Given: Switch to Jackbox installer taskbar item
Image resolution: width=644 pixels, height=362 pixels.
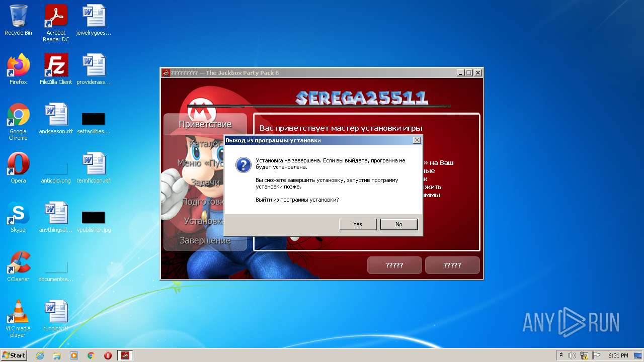Looking at the screenshot, I should (x=125, y=355).
